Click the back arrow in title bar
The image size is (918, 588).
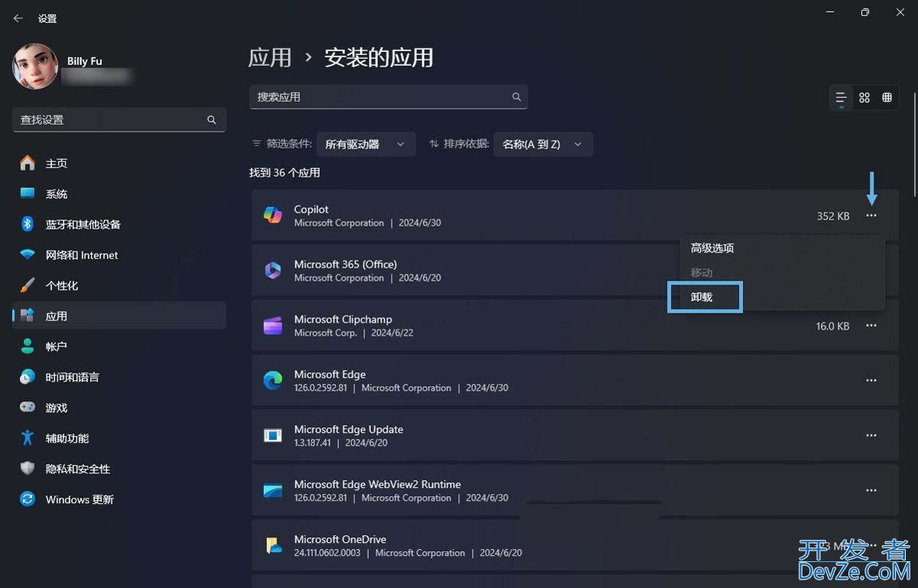[x=18, y=18]
